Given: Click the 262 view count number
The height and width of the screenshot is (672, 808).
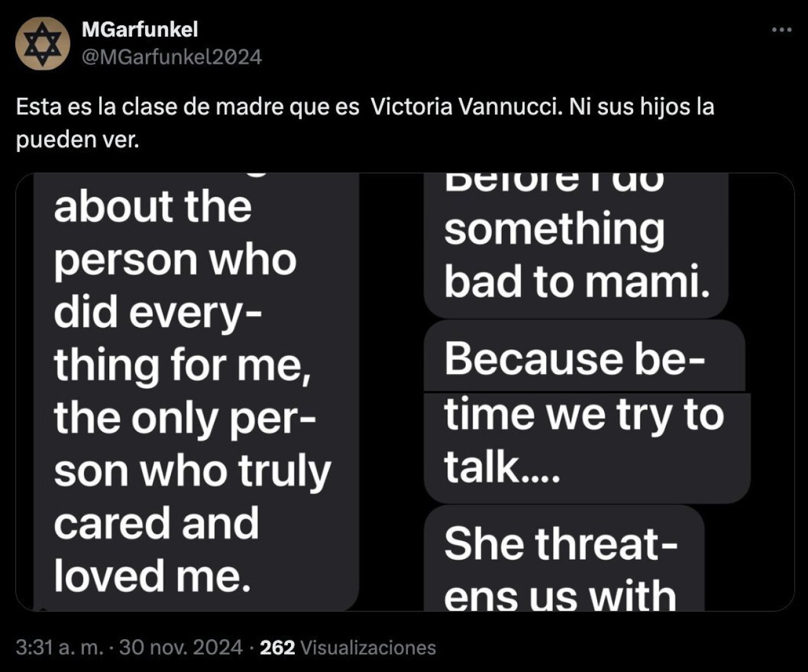Looking at the screenshot, I should tap(277, 647).
